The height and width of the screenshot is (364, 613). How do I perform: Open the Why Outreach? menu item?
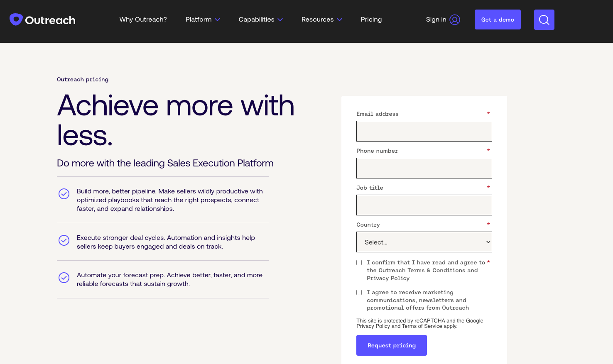(143, 20)
